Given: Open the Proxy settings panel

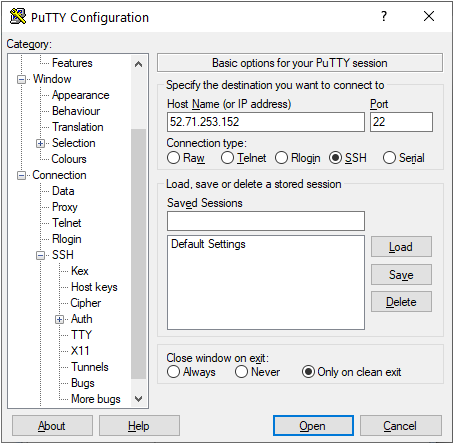Looking at the screenshot, I should click(x=65, y=207).
